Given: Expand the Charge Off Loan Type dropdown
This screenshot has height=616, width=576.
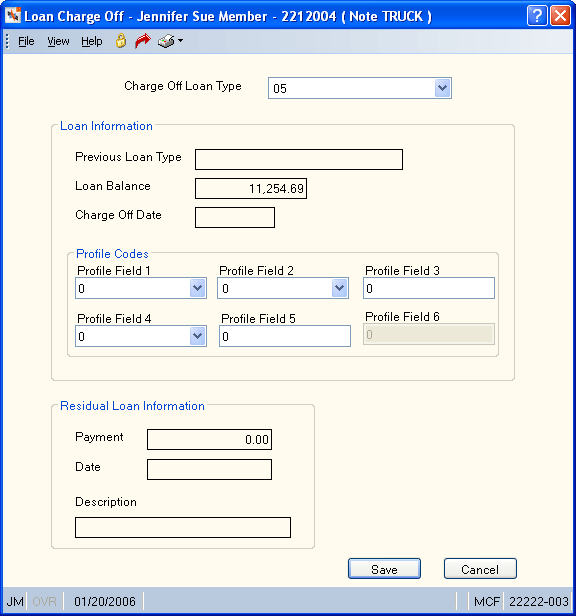Looking at the screenshot, I should tap(442, 88).
